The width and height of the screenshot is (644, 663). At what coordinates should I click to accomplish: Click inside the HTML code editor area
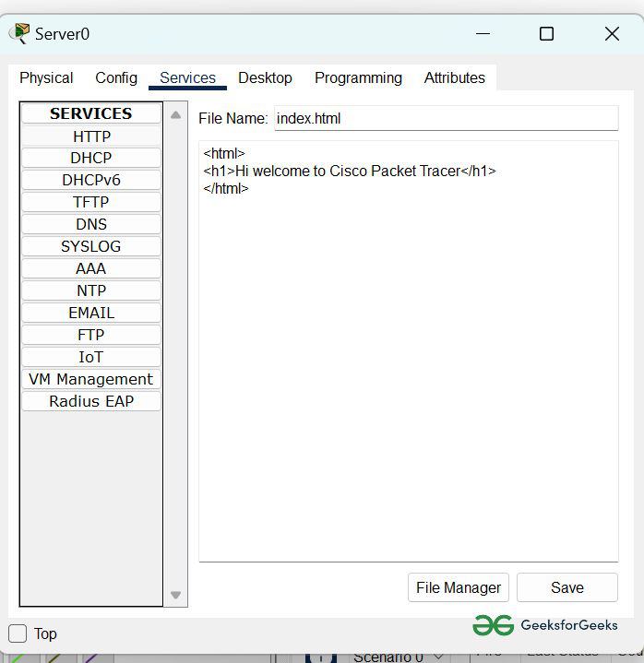[x=409, y=351]
